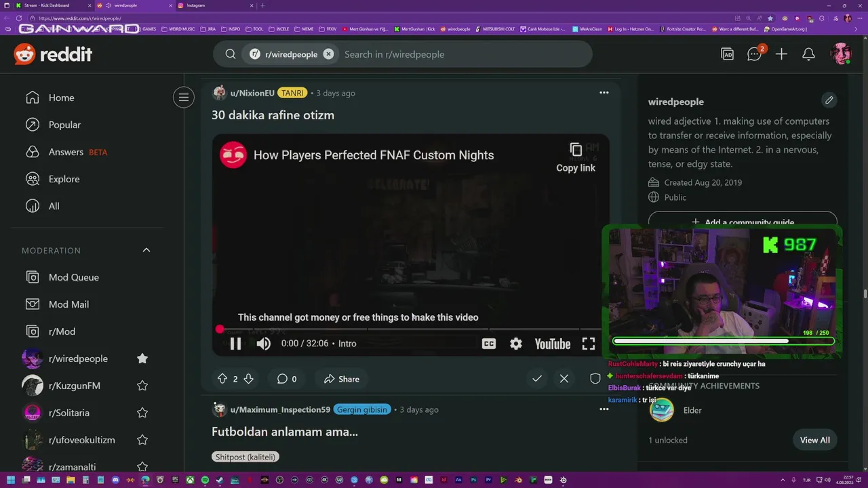Open u/Maximum_Inspection59 profile
Screen dimensions: 868x488
coord(280,409)
